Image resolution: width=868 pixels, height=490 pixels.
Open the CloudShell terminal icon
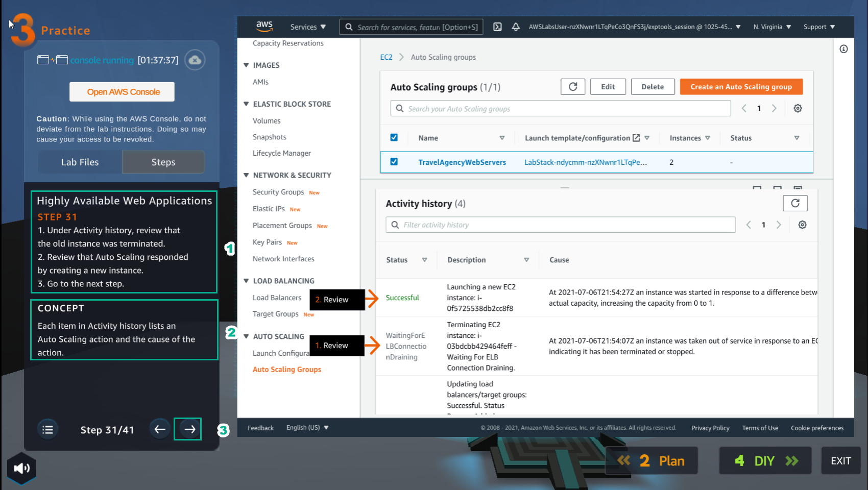497,27
